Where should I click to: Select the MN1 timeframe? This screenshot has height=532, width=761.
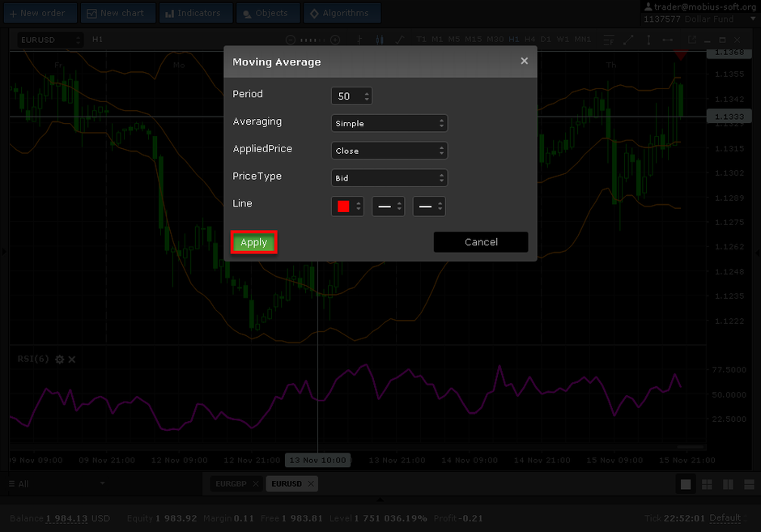[582, 40]
